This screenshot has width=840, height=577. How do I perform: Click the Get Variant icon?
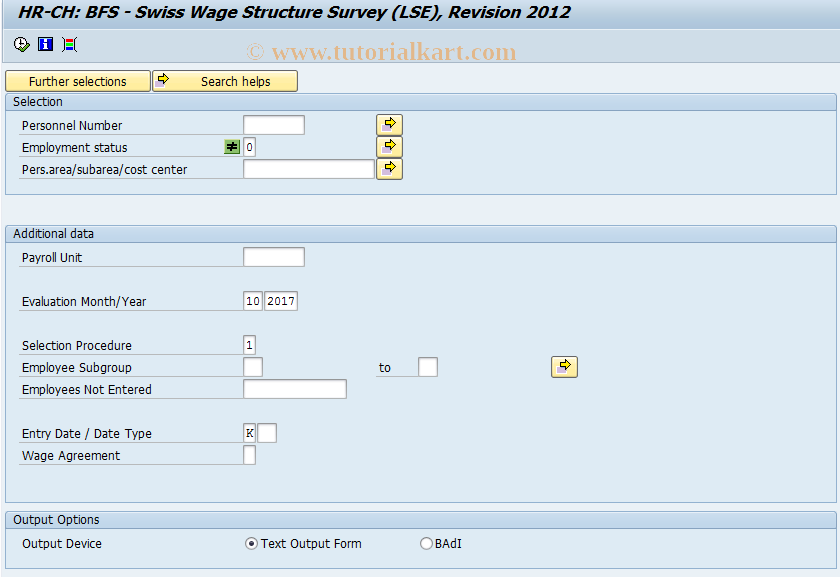(70, 44)
